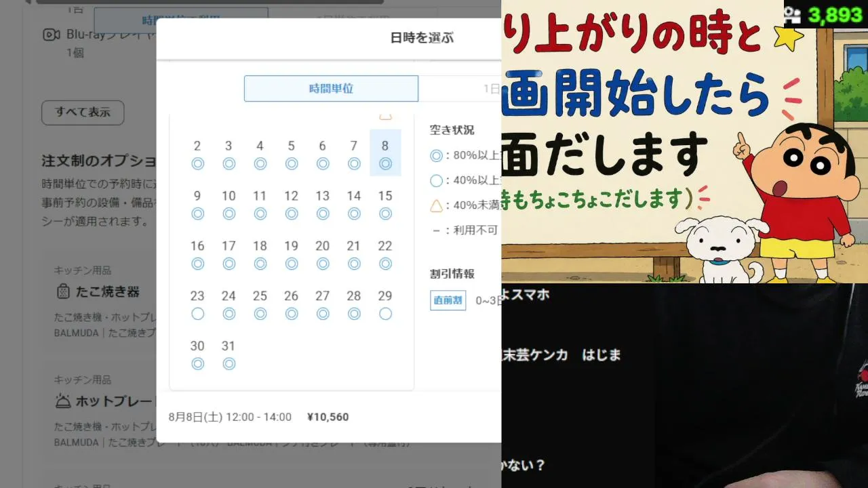
Task: Click the すべて表示 button
Action: [83, 113]
